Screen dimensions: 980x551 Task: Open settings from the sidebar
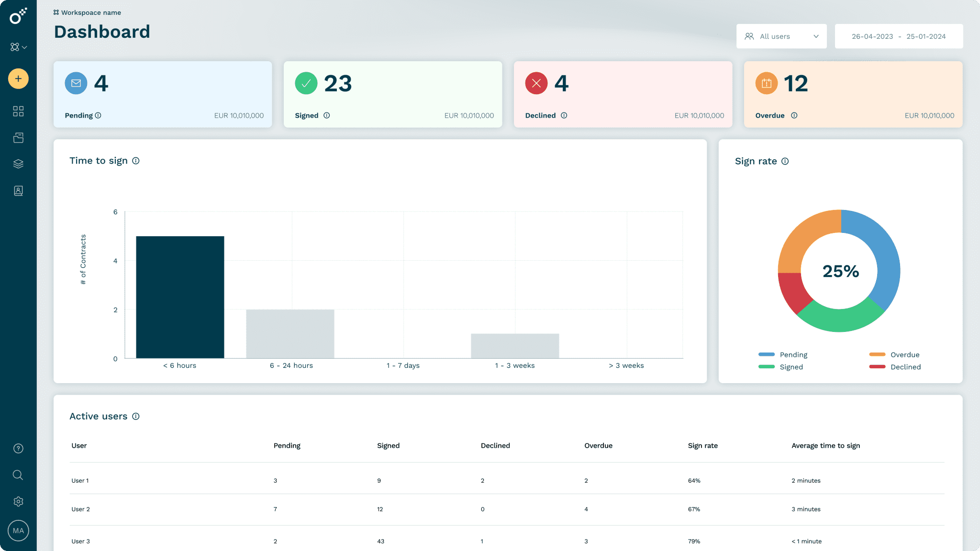(x=18, y=501)
